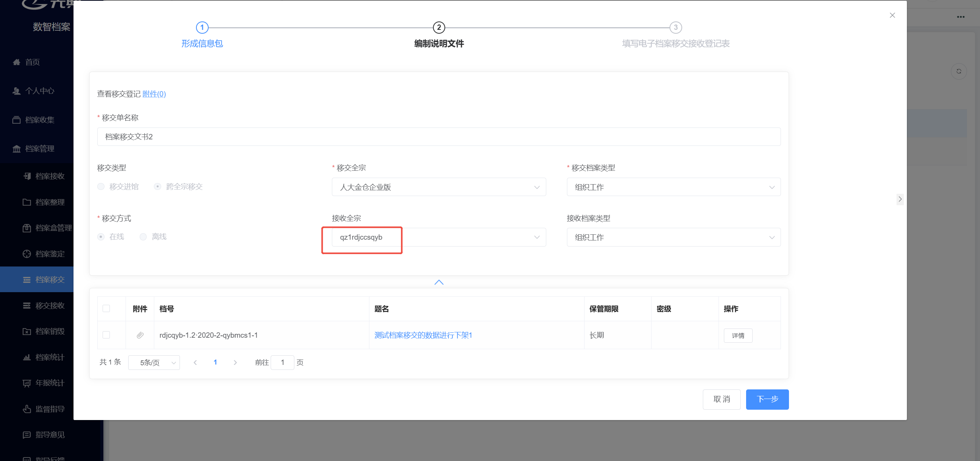The image size is (980, 461).
Task: Click step 3 circle in wizard
Action: pos(676,28)
